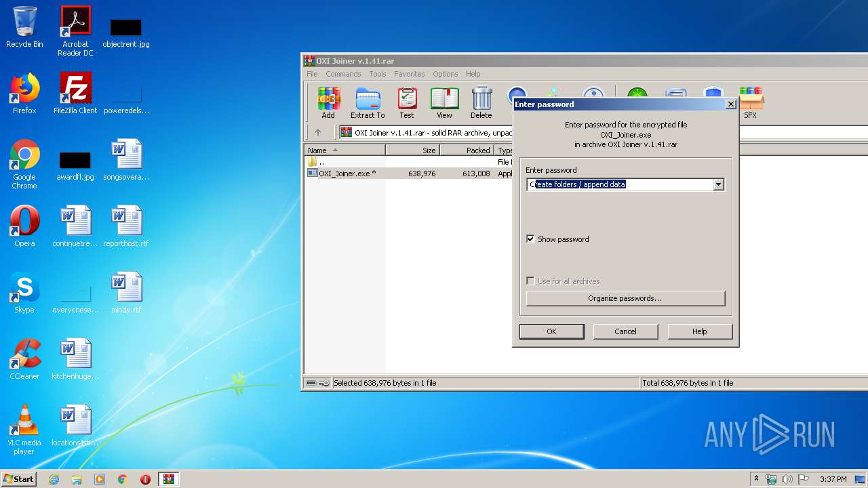Click the View file toolbar icon
The width and height of the screenshot is (868, 488).
tap(444, 103)
